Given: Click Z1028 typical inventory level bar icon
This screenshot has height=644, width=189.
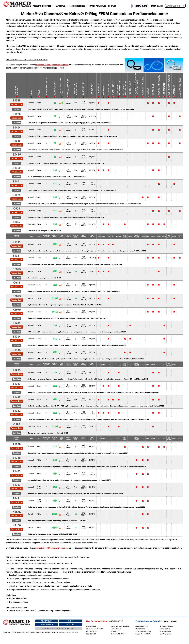Looking at the screenshot, I should pos(61,103).
